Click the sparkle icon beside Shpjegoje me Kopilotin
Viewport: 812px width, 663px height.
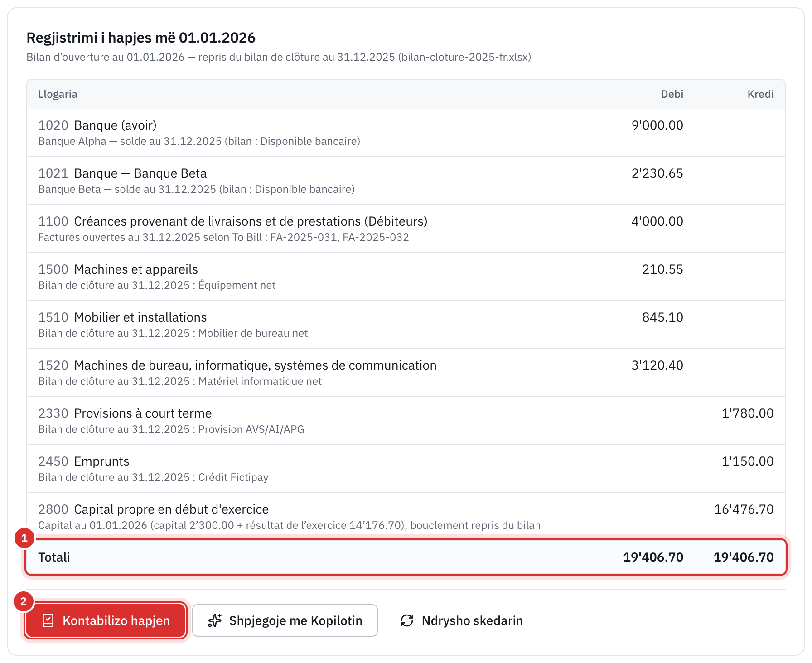click(x=215, y=620)
